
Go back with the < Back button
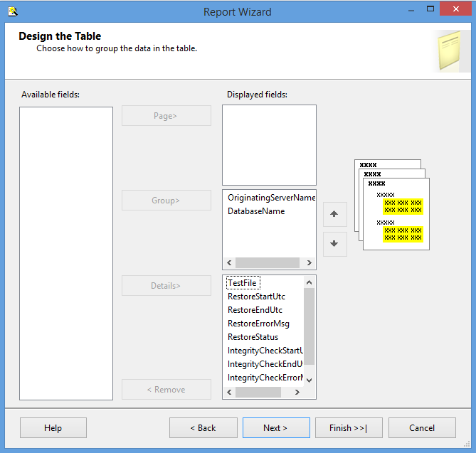203,428
